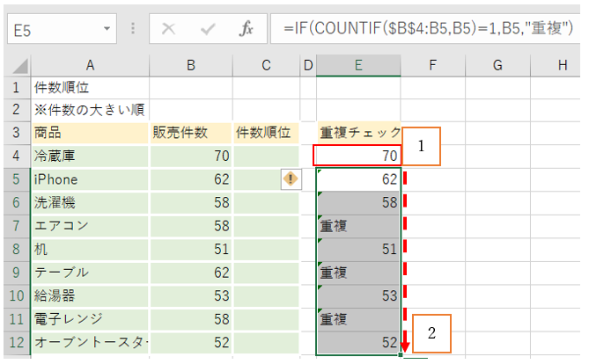This screenshot has width=589, height=364.
Task: Click the Cancel X formula button
Action: point(168,29)
